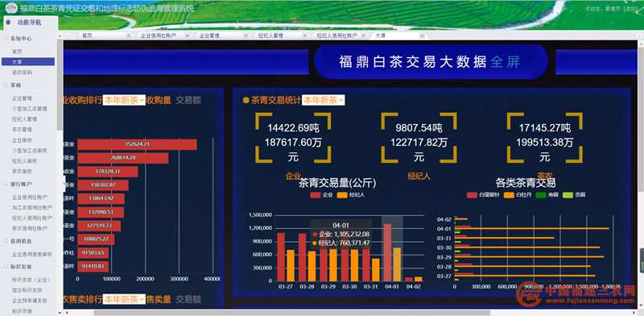Click the 268614.28 bar in the ranking chart
Image resolution: width=644 pixels, height=316 pixels.
(x=123, y=158)
